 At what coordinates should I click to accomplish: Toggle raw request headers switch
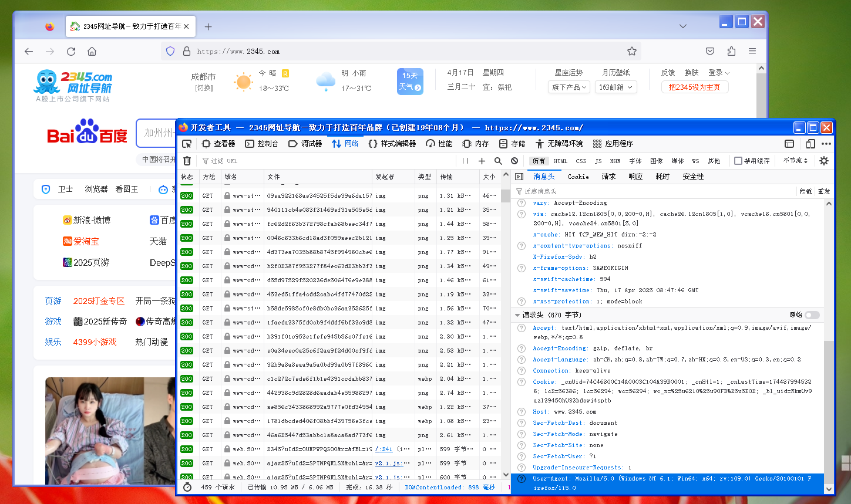tap(812, 315)
